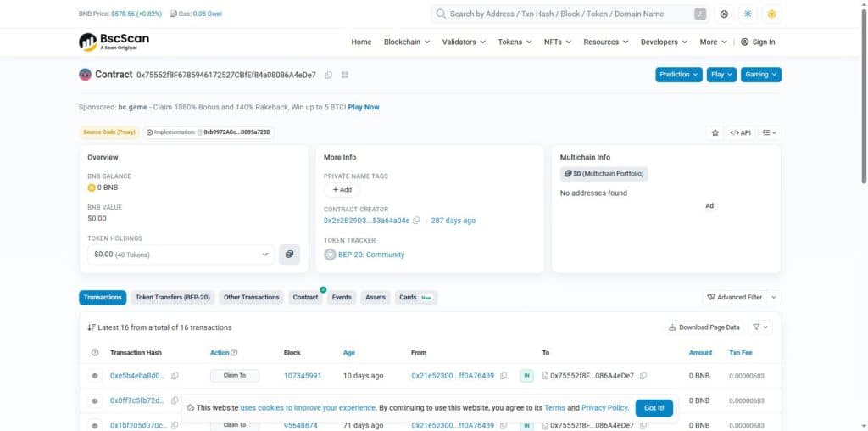Add a private name tag
868x431 pixels.
coord(342,189)
